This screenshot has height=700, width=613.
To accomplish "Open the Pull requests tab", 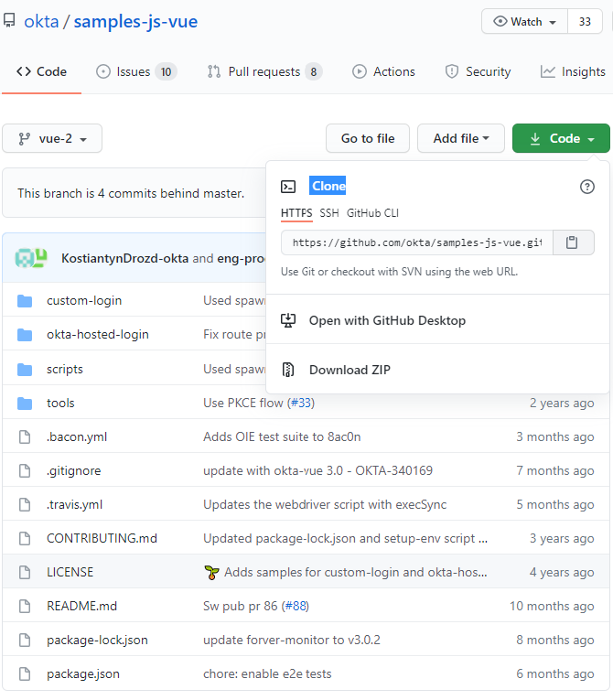I will point(264,72).
